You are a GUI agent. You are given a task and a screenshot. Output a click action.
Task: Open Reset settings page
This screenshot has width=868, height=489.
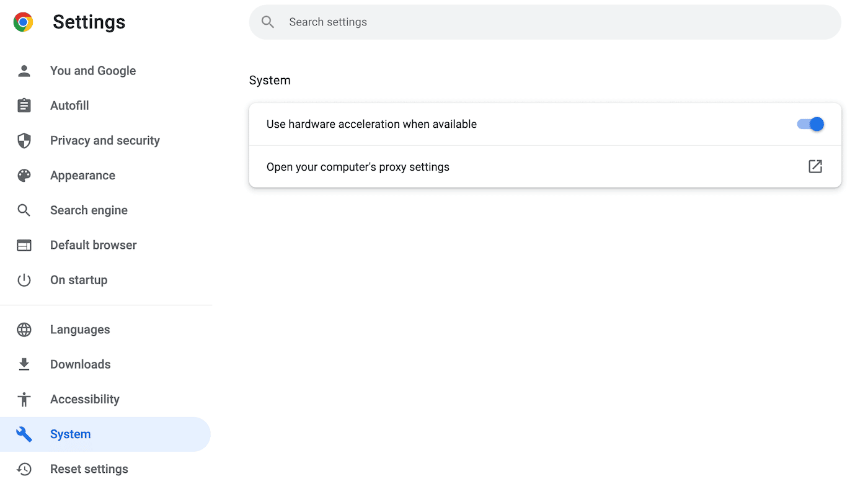(x=89, y=469)
